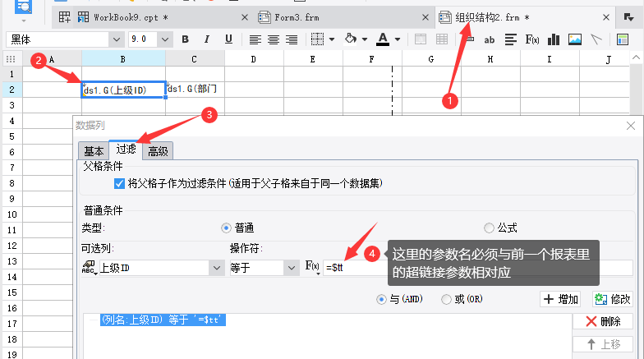Screen dimensions: 644x359
Task: Select cell B2 ds1.G(上级ID)
Action: [x=123, y=90]
